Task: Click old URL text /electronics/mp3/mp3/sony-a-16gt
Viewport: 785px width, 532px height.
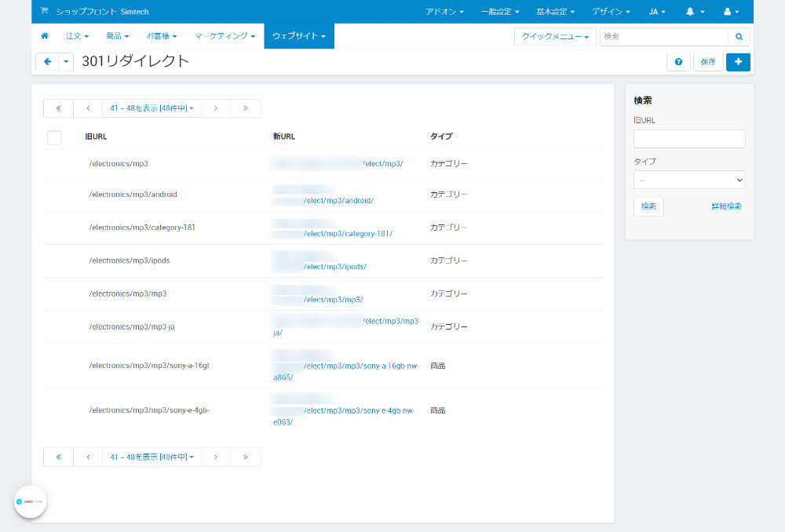Action: (149, 366)
